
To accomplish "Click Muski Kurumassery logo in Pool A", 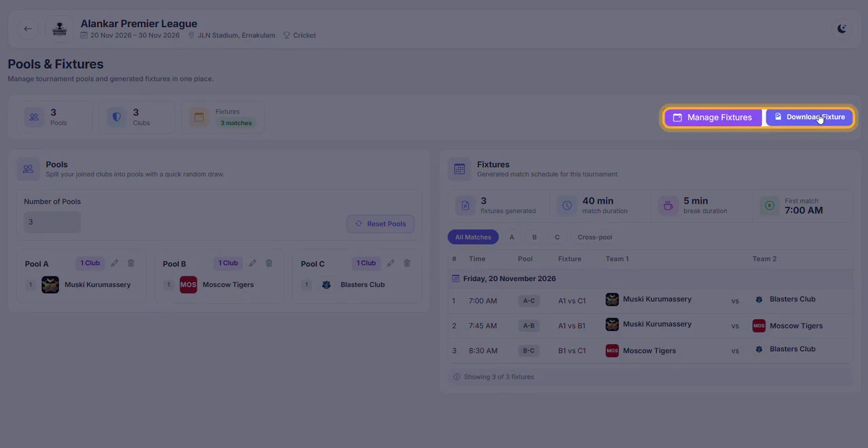I will (50, 285).
